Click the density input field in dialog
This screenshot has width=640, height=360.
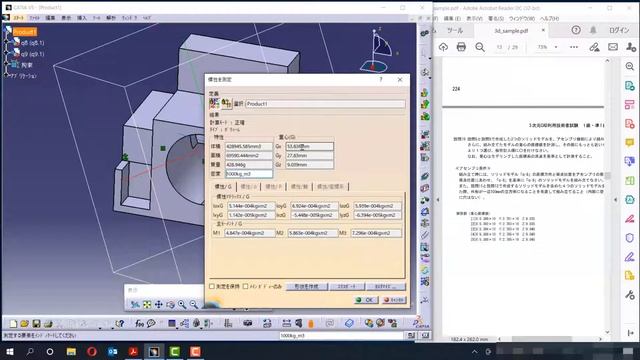coord(249,174)
